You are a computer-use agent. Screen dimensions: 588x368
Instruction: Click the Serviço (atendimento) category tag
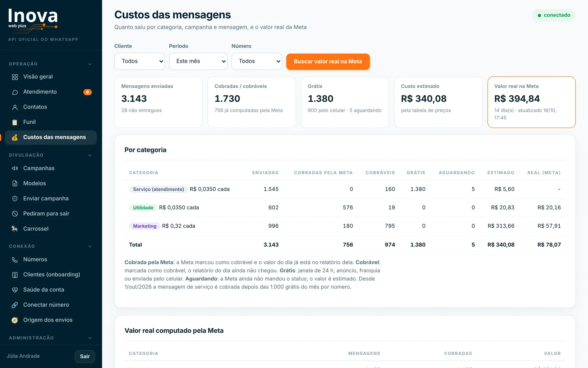[158, 189]
